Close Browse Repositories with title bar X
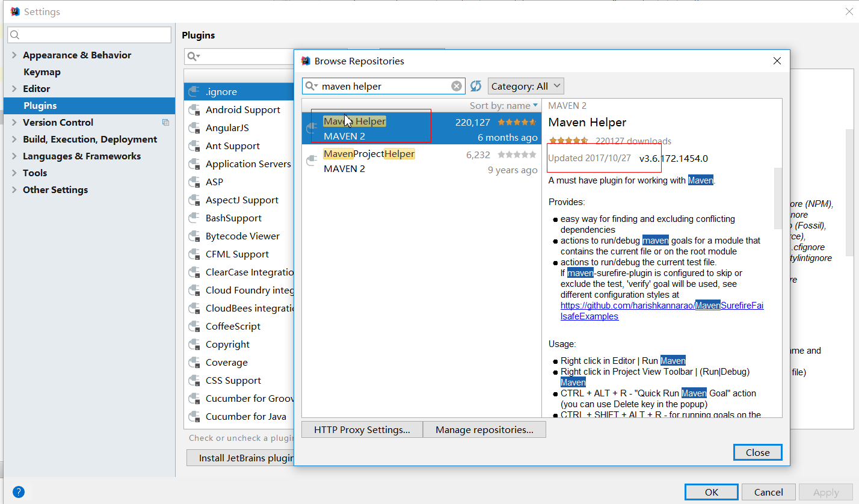The image size is (859, 504). click(x=777, y=61)
